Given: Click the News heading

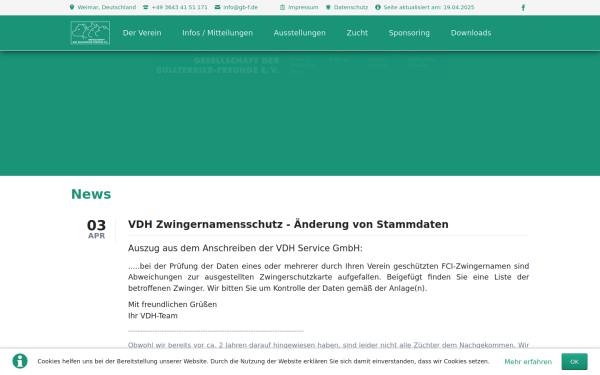Looking at the screenshot, I should point(91,194).
